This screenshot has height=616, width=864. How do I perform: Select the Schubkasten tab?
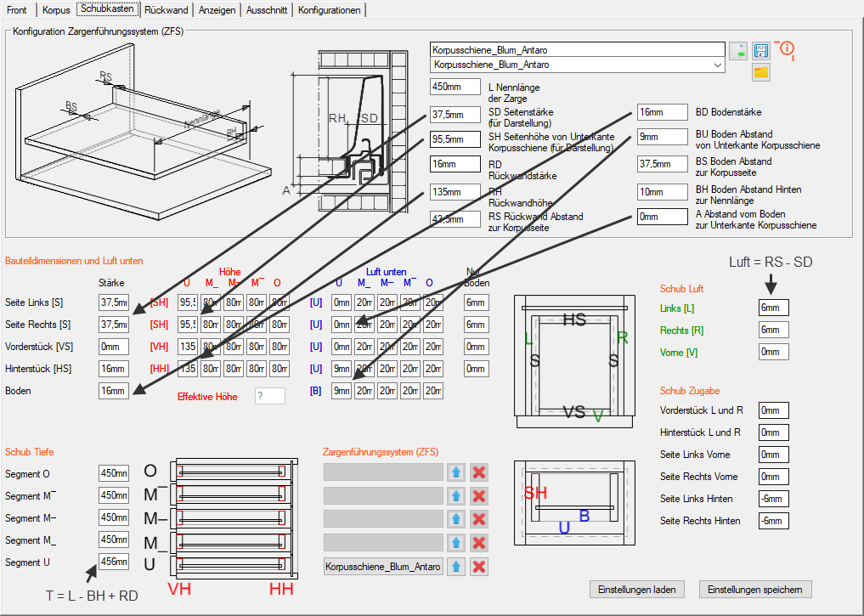click(107, 8)
